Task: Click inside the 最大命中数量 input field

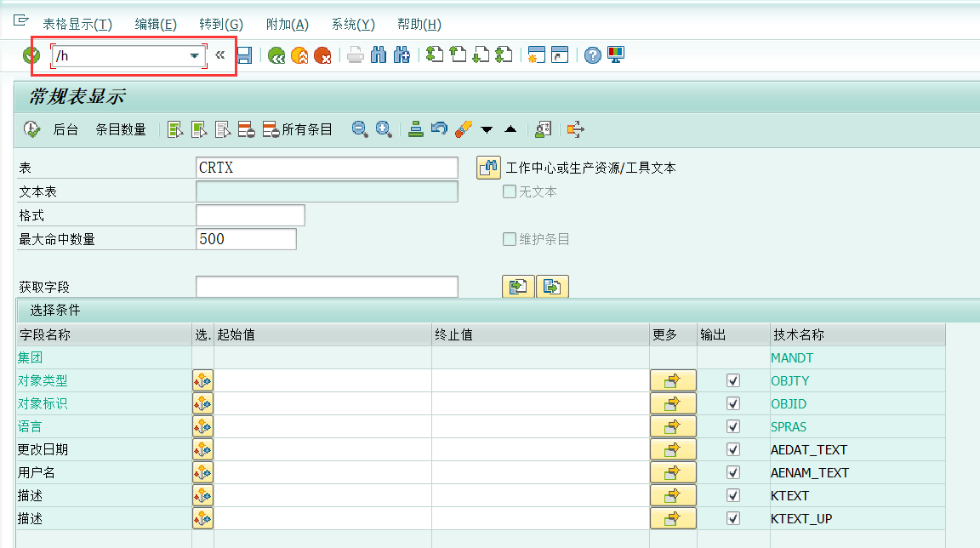Action: (x=247, y=239)
